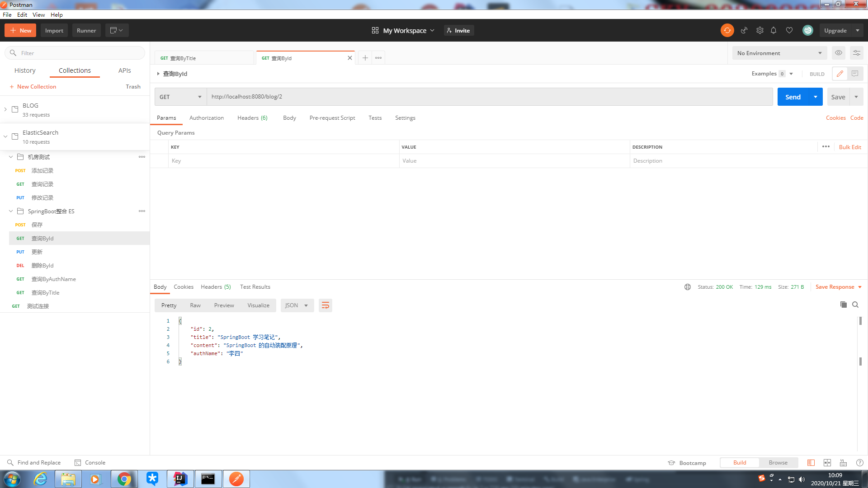The width and height of the screenshot is (868, 488).
Task: Open the Authorization request tab
Action: [206, 118]
